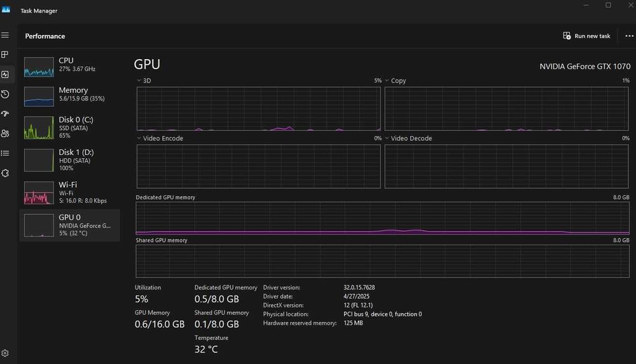
Task: Click the Disk 0 mini graph thumbnail
Action: [x=39, y=128]
